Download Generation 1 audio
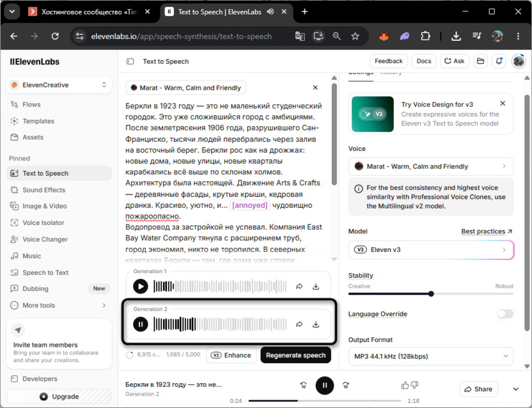 point(316,286)
